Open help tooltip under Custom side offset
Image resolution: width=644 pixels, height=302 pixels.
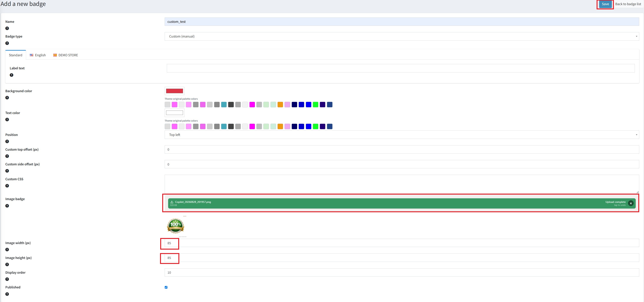click(x=7, y=171)
